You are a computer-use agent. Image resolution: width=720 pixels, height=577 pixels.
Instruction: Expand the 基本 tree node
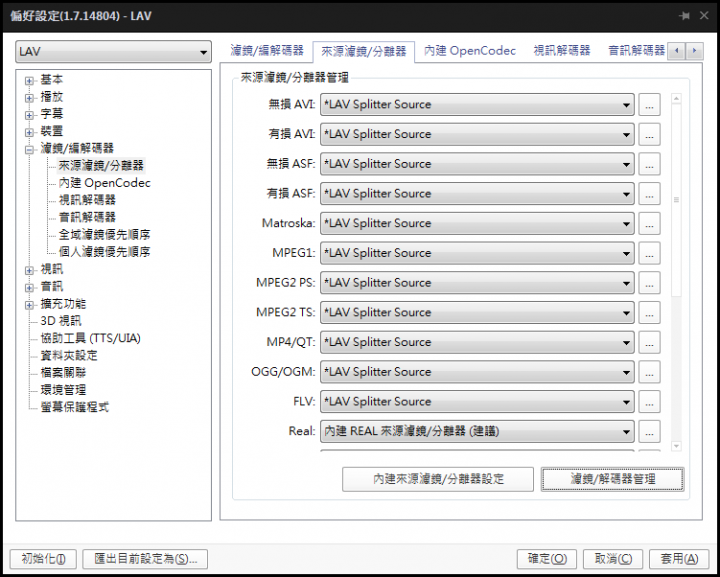pyautogui.click(x=29, y=80)
